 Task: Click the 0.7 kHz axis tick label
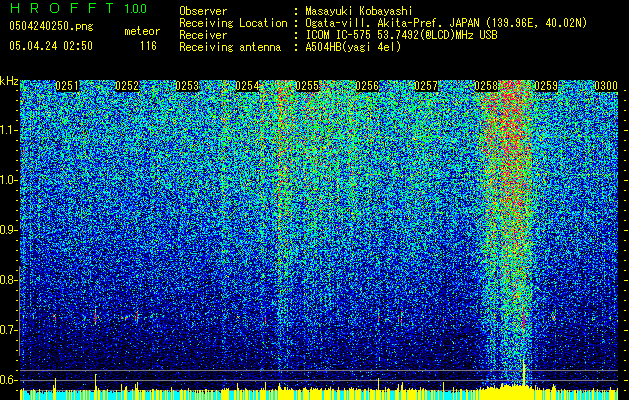8,330
